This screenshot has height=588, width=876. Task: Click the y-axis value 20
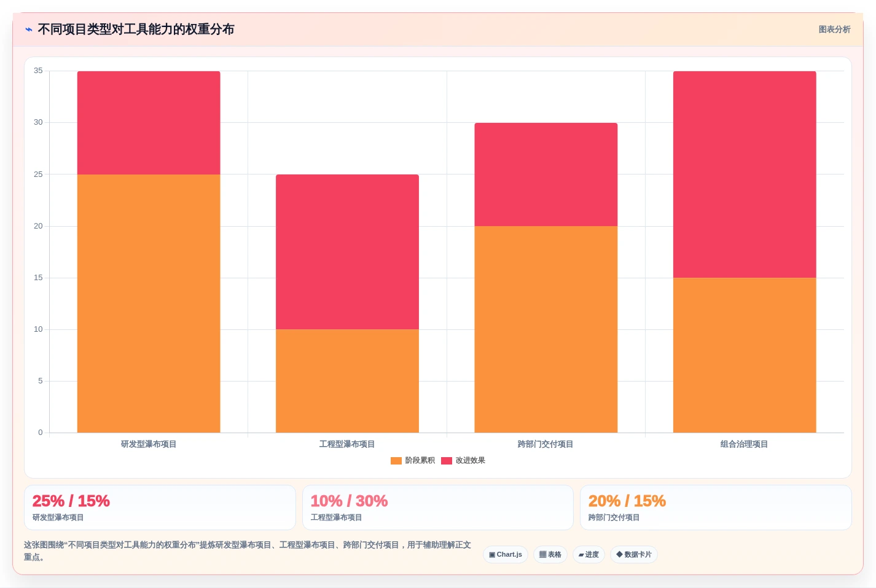click(38, 226)
